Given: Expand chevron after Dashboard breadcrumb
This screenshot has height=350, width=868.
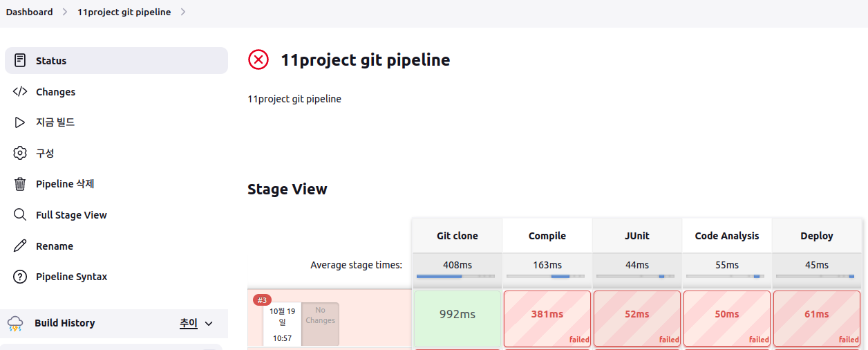Looking at the screenshot, I should pyautogui.click(x=65, y=12).
